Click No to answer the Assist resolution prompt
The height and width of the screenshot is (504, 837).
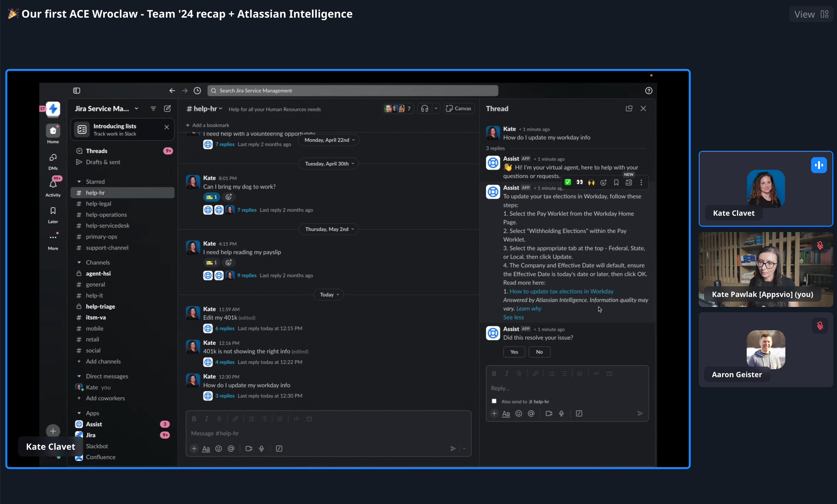(539, 352)
